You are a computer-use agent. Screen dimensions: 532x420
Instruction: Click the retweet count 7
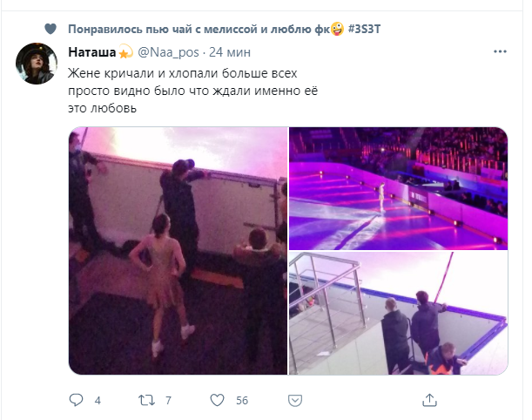click(168, 401)
